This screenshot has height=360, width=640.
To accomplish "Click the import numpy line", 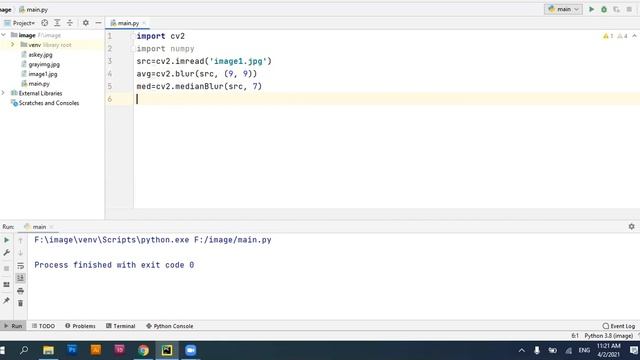I will pyautogui.click(x=165, y=49).
